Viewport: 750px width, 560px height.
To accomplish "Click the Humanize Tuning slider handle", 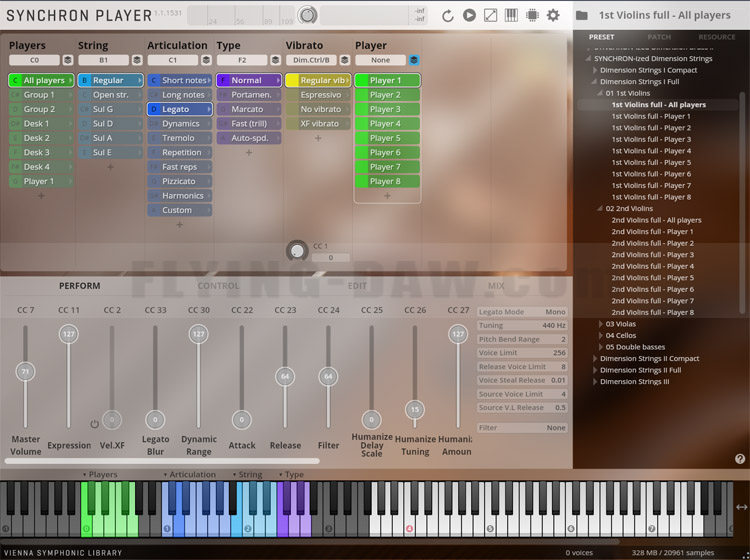I will click(x=415, y=409).
